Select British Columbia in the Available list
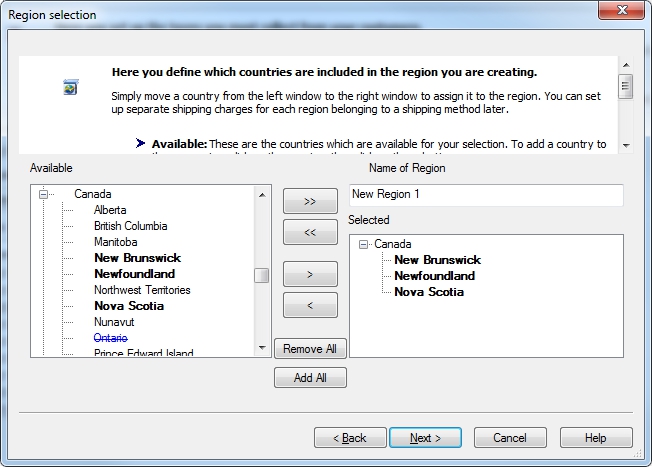Viewport: 652px width, 467px height. pos(130,226)
